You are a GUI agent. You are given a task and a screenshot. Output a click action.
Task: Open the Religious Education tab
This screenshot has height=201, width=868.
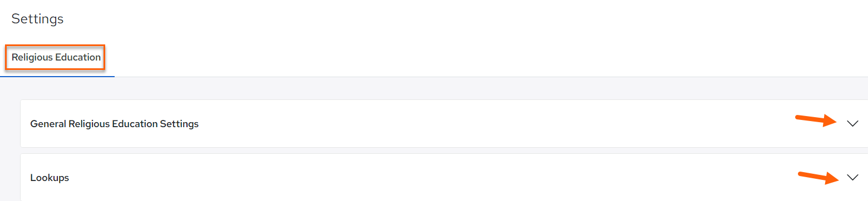pos(56,57)
